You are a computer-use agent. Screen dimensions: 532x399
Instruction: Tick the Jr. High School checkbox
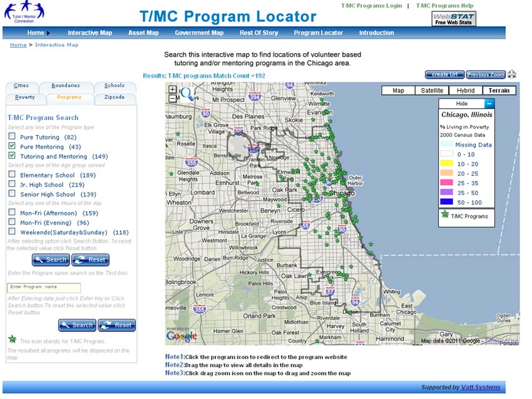click(x=12, y=184)
